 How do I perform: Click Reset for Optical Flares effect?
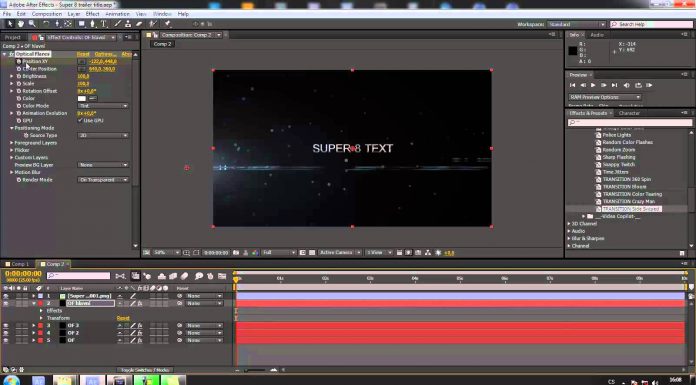tap(83, 54)
